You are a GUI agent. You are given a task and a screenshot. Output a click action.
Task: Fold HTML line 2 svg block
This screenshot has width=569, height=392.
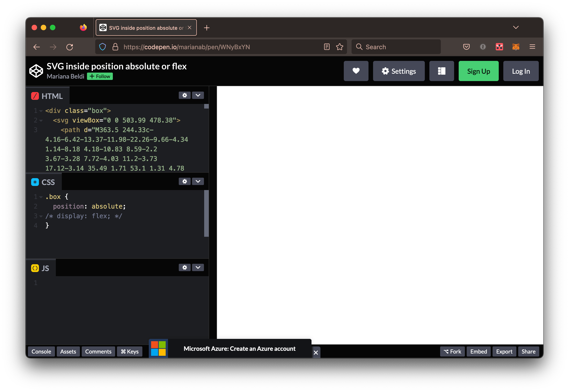click(41, 120)
